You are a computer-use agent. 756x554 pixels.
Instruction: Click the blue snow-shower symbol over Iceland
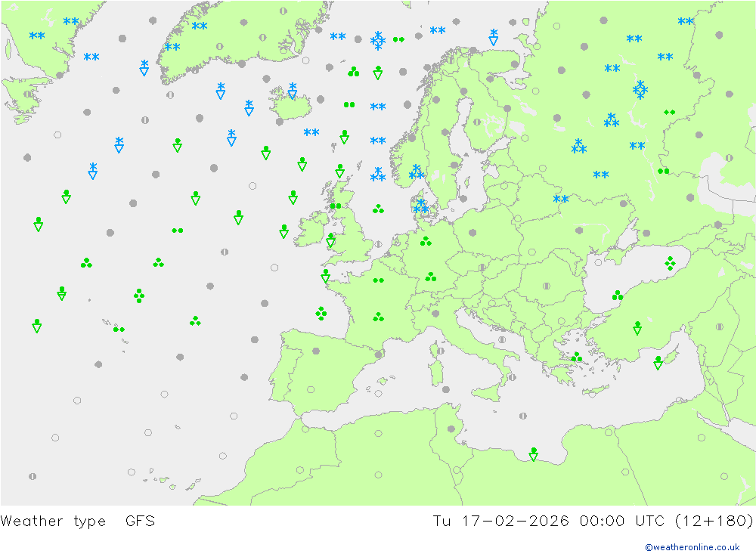point(292,91)
